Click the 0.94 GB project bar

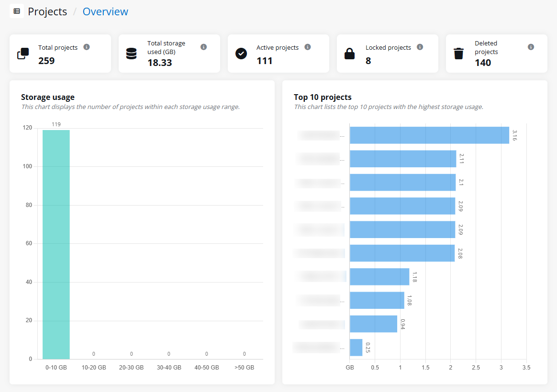point(373,324)
